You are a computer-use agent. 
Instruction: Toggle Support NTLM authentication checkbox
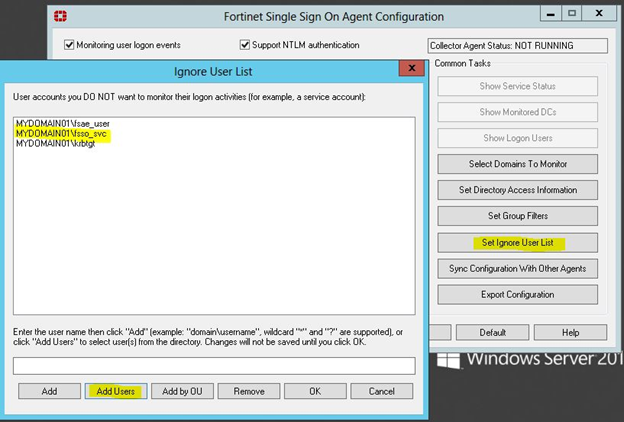pyautogui.click(x=245, y=45)
